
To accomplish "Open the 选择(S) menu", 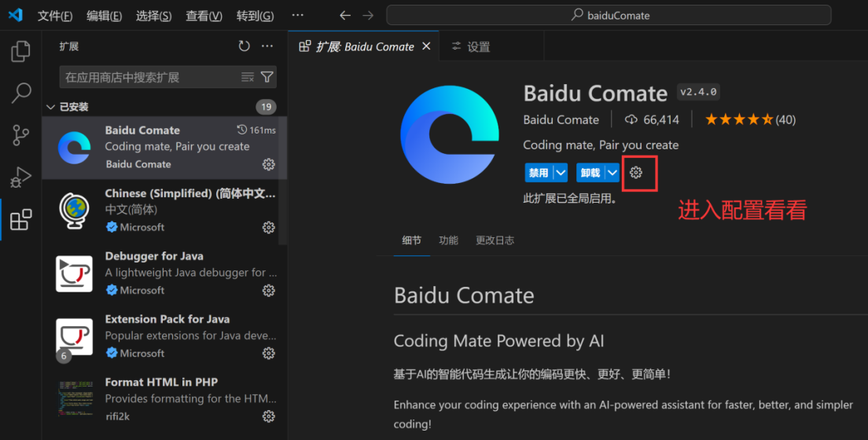I will pos(154,16).
